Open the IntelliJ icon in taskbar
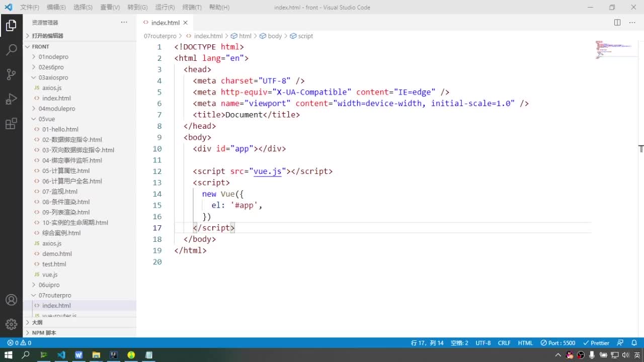 [114, 355]
